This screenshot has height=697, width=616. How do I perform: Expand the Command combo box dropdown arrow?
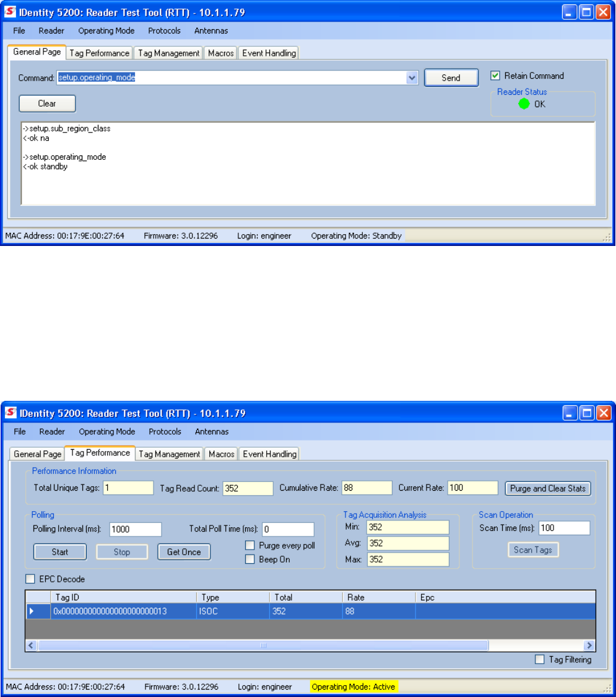pos(412,78)
